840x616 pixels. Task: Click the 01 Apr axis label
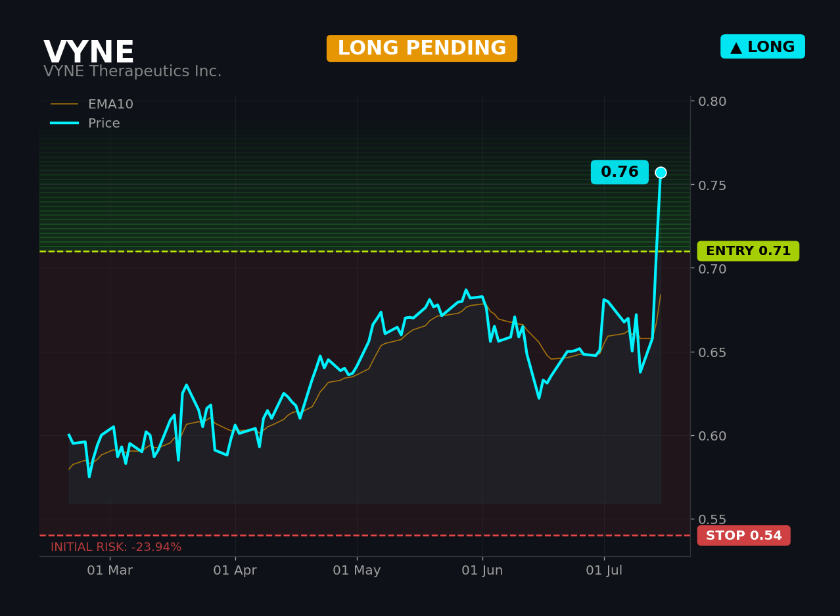pos(235,571)
